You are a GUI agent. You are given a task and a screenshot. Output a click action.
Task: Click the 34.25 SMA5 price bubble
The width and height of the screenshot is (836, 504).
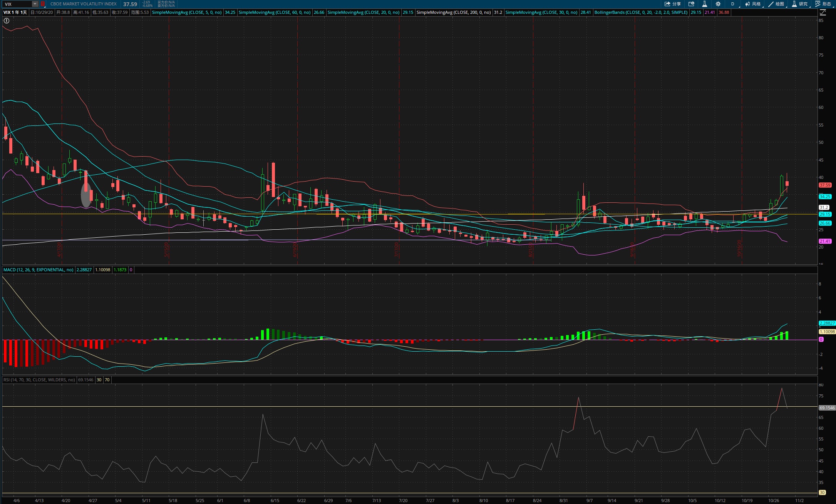(x=825, y=197)
